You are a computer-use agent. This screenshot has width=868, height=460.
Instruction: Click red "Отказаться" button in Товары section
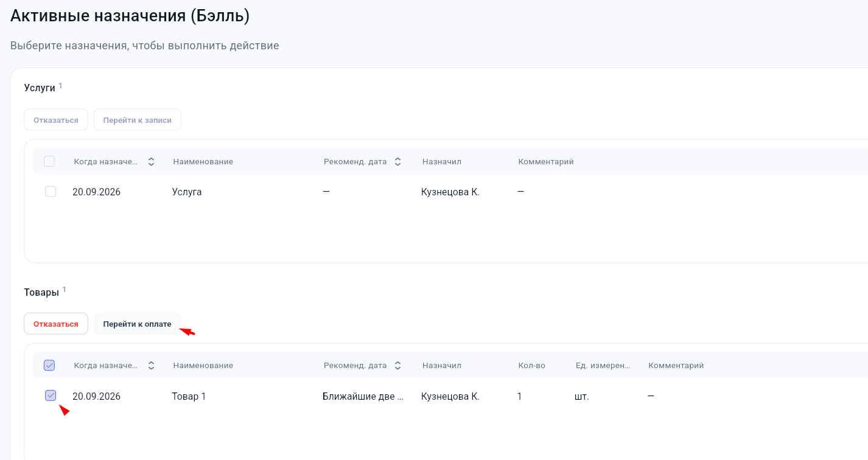point(56,324)
